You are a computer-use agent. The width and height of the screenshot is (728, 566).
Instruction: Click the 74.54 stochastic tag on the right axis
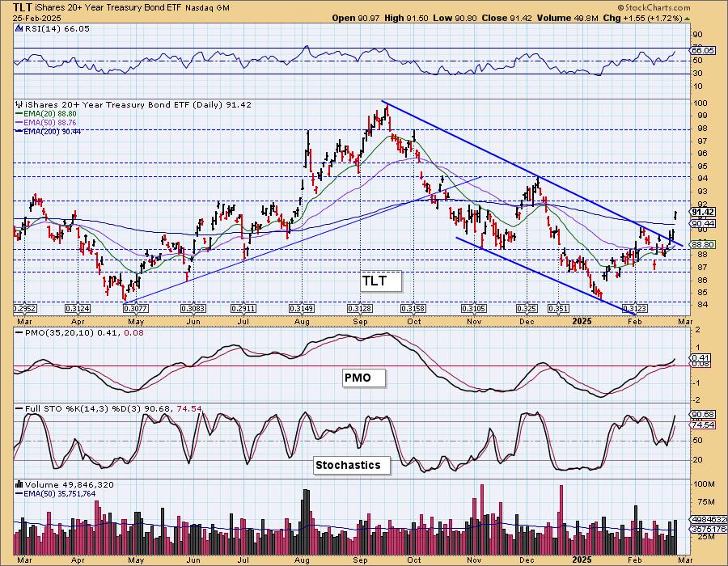tap(702, 425)
